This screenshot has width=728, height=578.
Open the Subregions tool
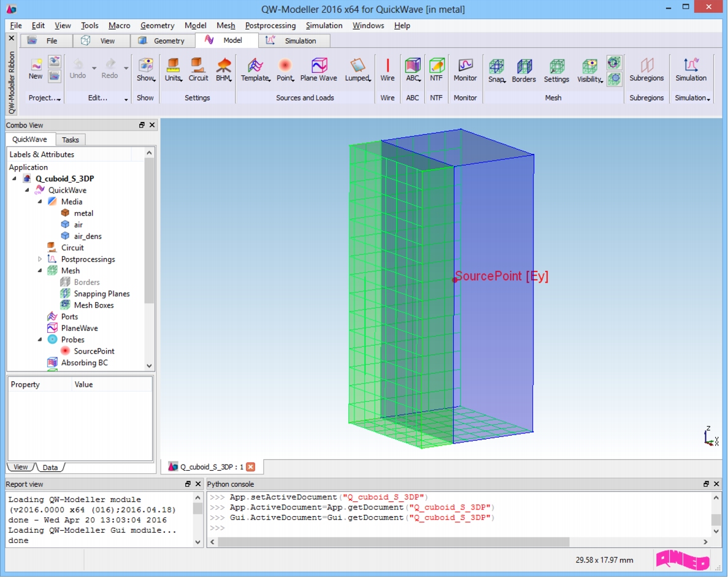point(646,70)
